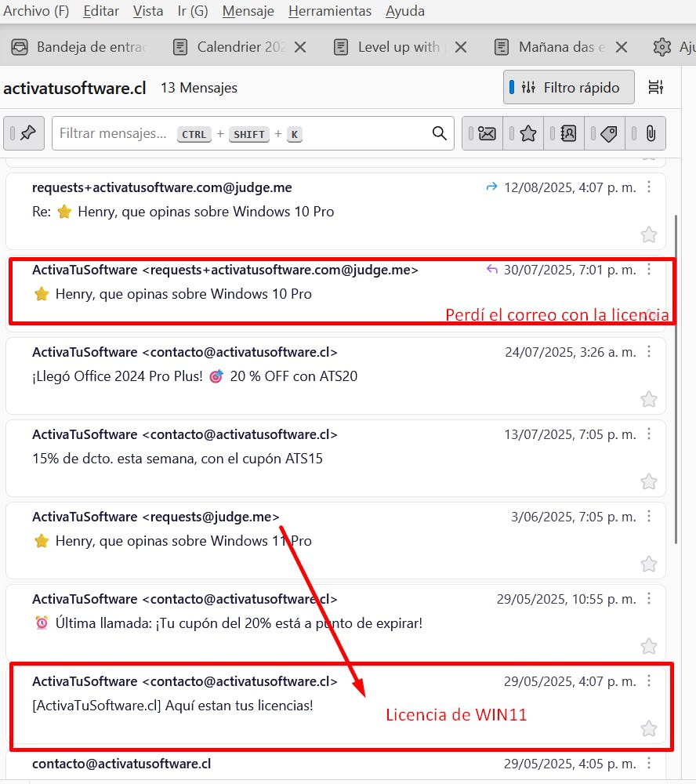
Task: Open the three-dot menu for the 13/07/2025 message
Action: tap(649, 434)
